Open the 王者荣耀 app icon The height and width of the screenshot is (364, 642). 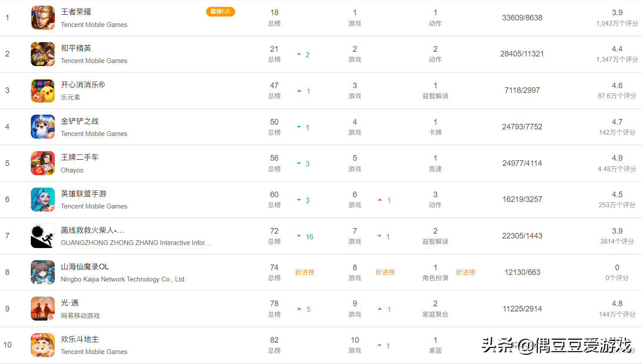[x=43, y=18]
